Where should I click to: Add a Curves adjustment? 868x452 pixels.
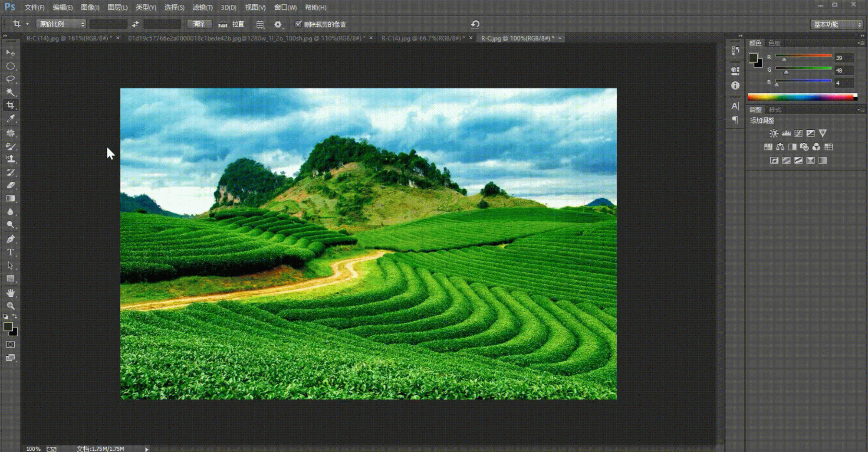tap(798, 134)
